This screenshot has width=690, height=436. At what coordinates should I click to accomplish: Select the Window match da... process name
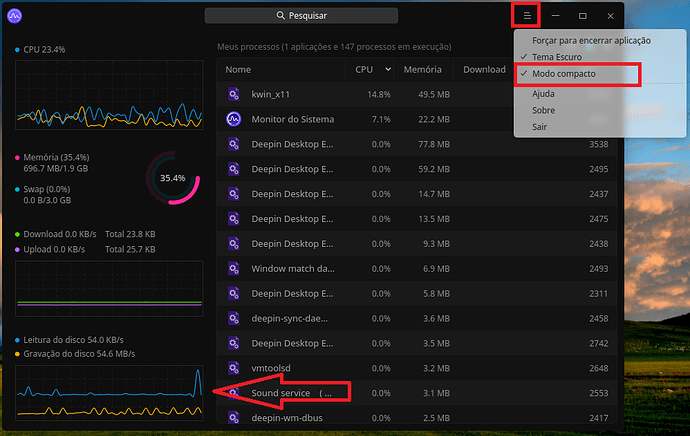tap(293, 268)
